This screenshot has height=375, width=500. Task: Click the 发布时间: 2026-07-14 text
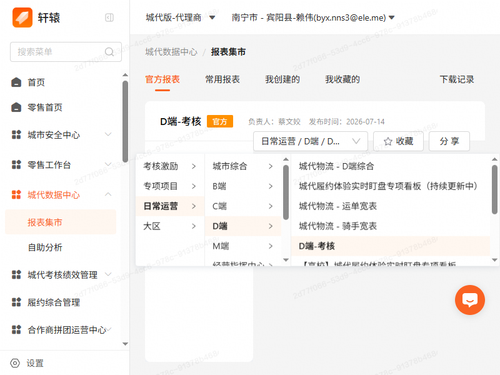347,122
